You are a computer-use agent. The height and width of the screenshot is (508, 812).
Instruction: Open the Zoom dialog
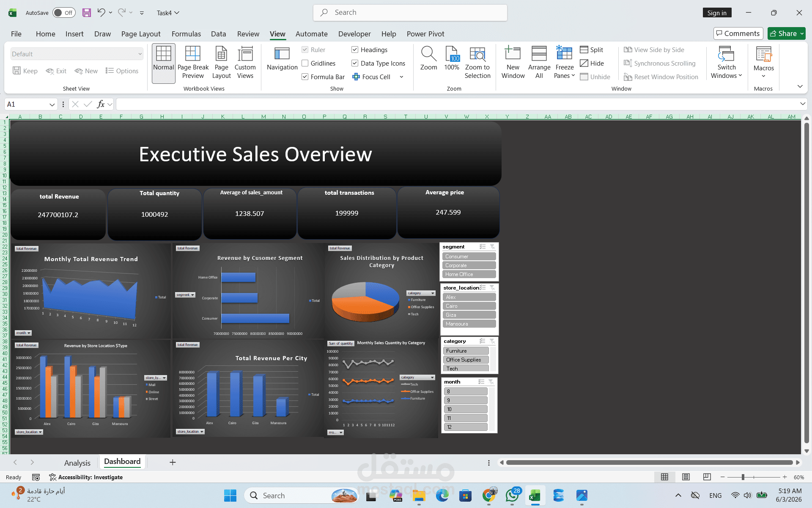pyautogui.click(x=428, y=59)
